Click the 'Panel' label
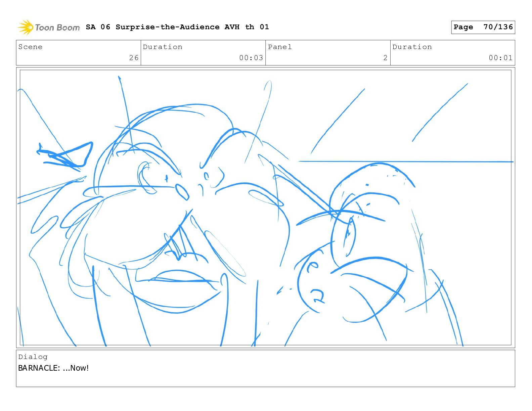The height and width of the screenshot is (411, 532). tap(280, 47)
